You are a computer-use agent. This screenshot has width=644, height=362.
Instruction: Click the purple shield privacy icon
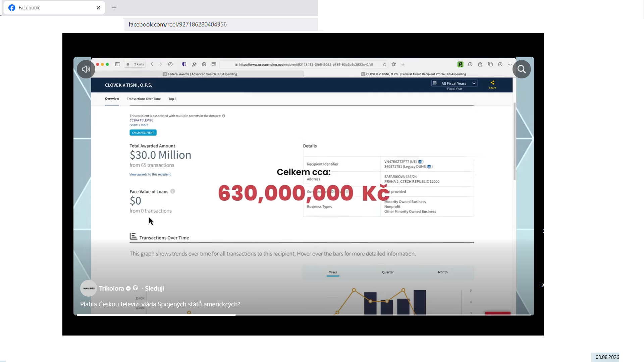tap(184, 64)
